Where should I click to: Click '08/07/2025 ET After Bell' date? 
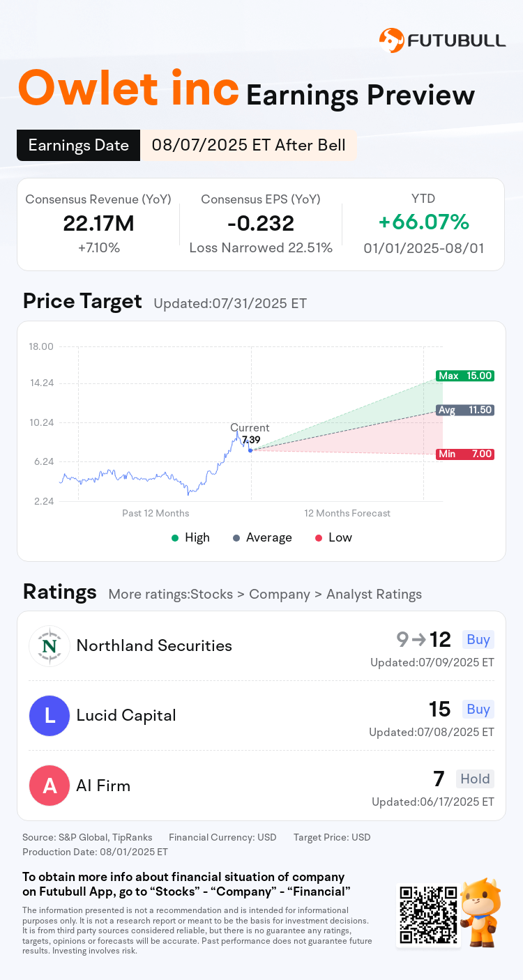click(249, 145)
